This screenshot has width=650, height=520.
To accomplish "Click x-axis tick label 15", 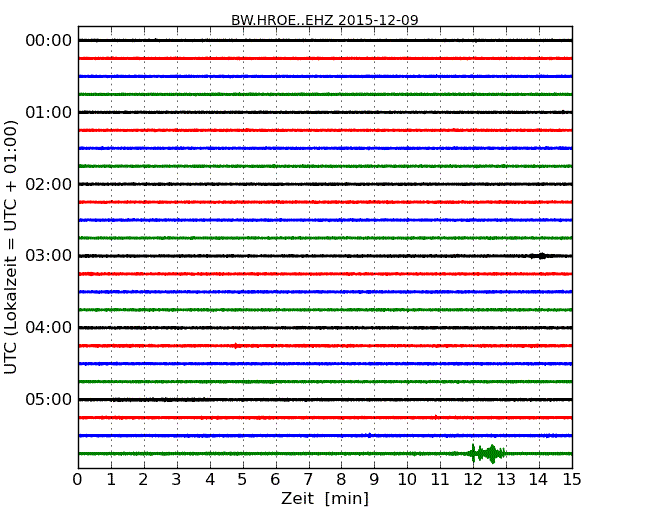I will tap(572, 480).
